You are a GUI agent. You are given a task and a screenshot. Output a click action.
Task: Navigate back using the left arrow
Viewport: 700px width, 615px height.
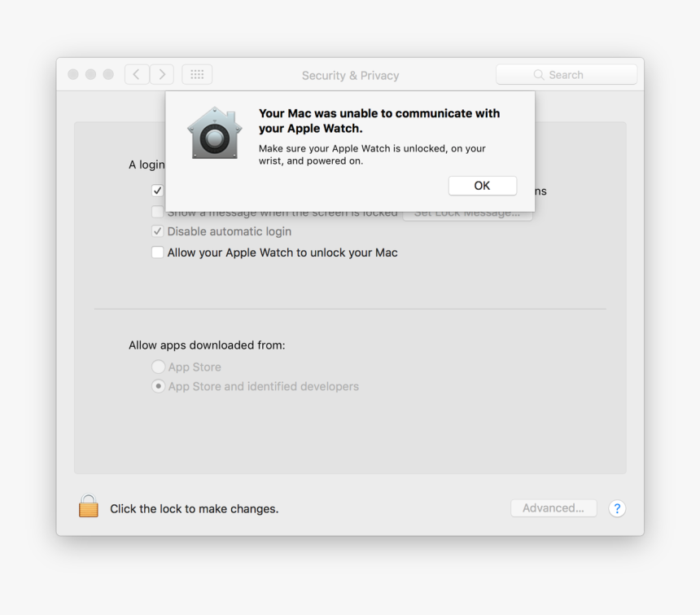(x=136, y=73)
